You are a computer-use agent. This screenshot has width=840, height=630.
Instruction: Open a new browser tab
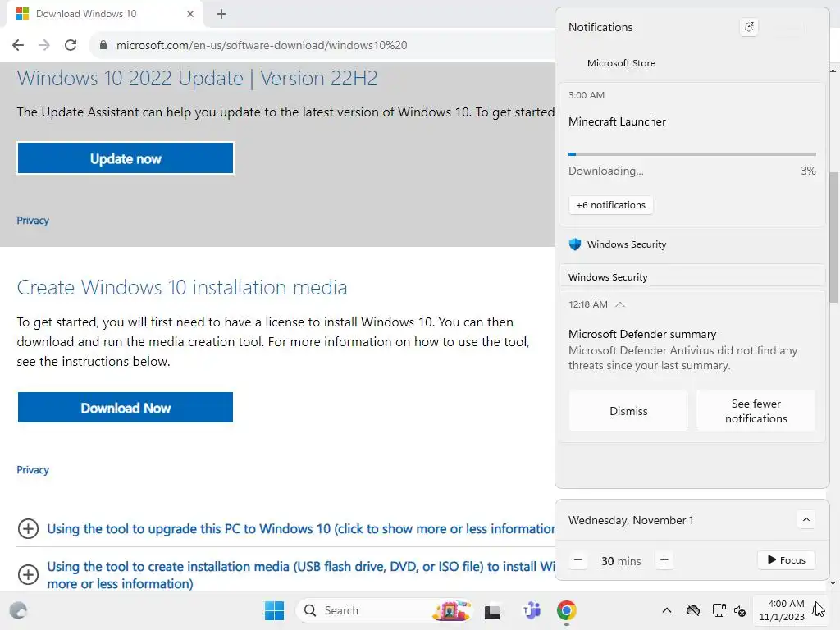point(221,14)
